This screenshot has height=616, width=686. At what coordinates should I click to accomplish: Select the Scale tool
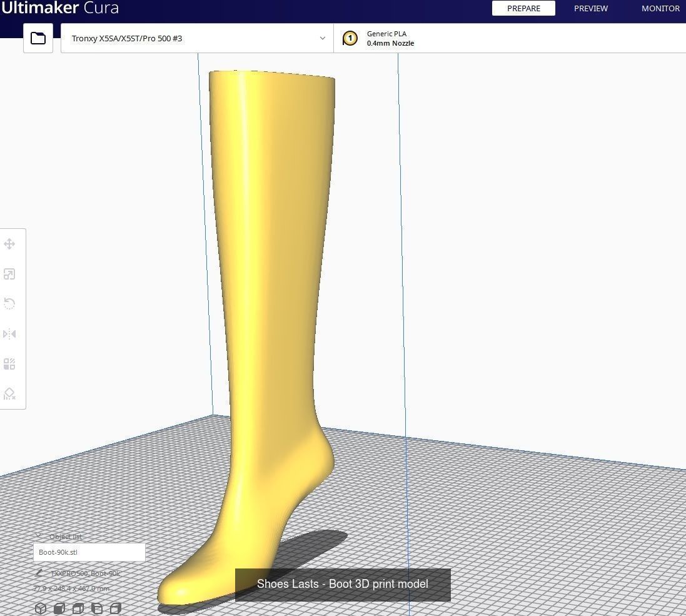click(x=9, y=274)
